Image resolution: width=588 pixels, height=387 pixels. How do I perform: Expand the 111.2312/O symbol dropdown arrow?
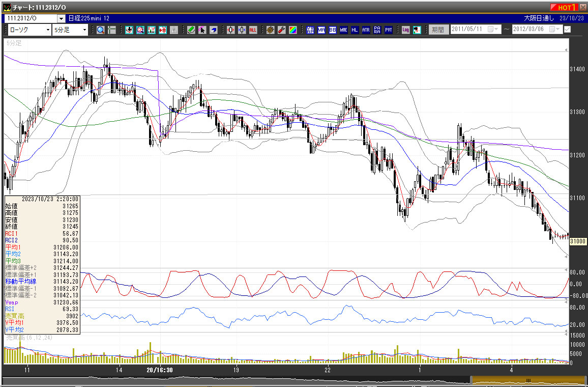pos(62,18)
